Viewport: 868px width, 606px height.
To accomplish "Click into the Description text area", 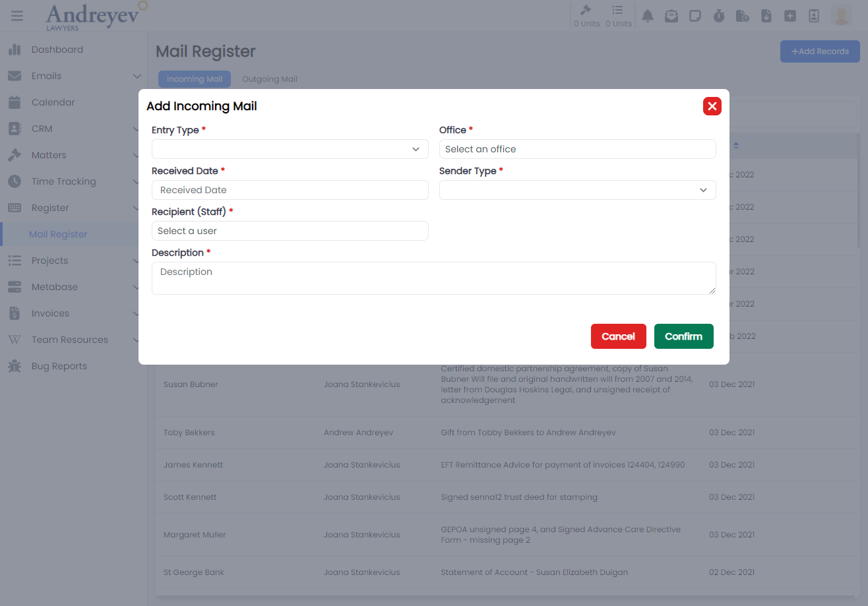I will pyautogui.click(x=433, y=278).
